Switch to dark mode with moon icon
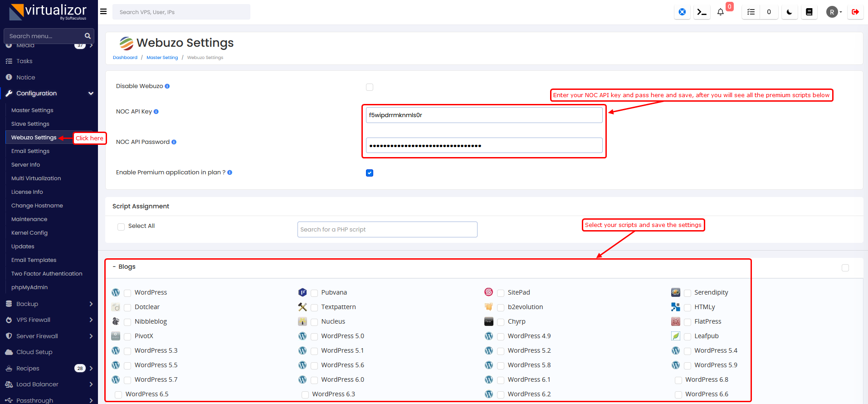 click(x=789, y=12)
